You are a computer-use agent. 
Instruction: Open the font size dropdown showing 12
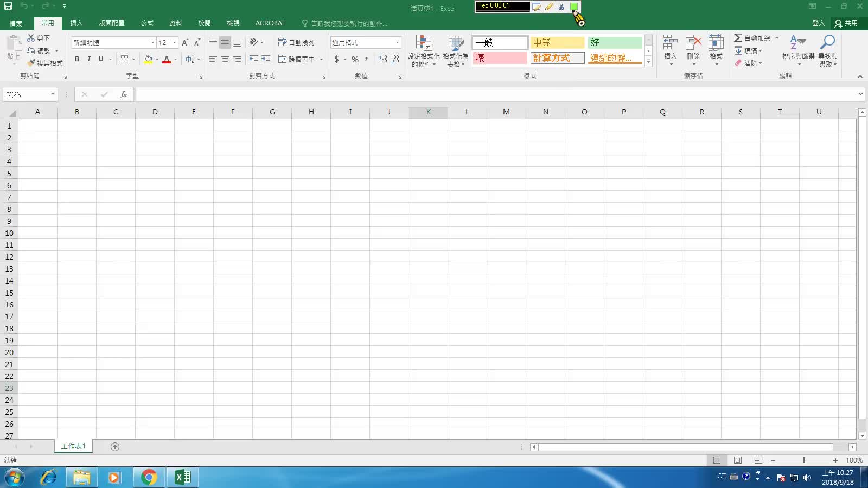[175, 42]
